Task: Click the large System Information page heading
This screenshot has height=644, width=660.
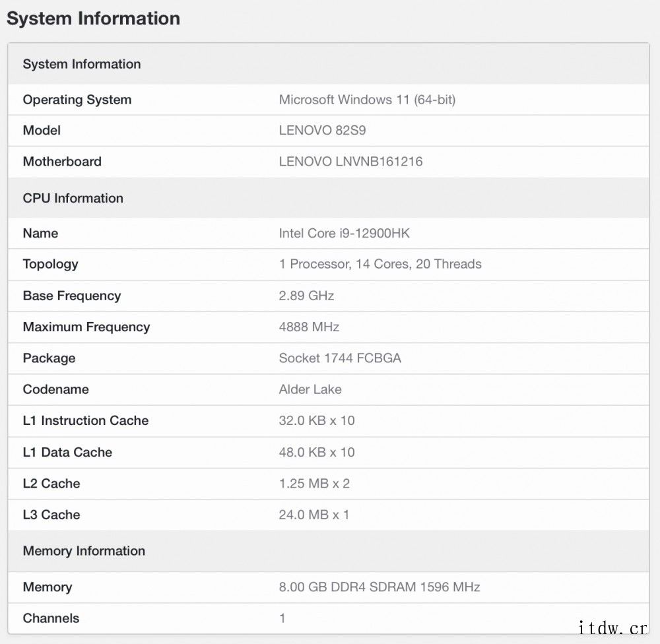Action: click(94, 18)
